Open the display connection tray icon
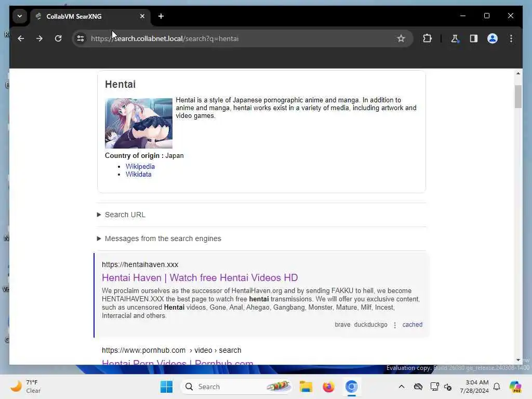This screenshot has width=532, height=399. click(x=434, y=387)
